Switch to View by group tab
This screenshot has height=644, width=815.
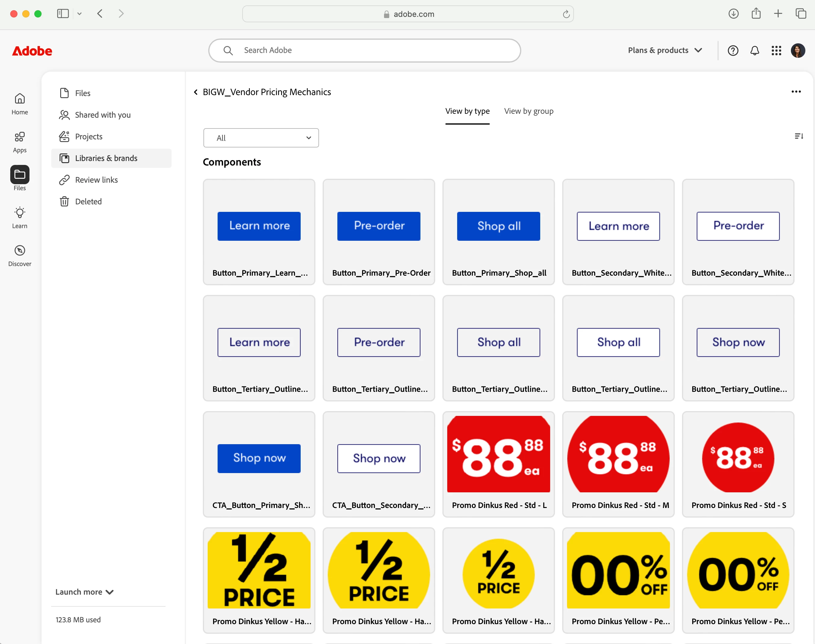pos(528,111)
